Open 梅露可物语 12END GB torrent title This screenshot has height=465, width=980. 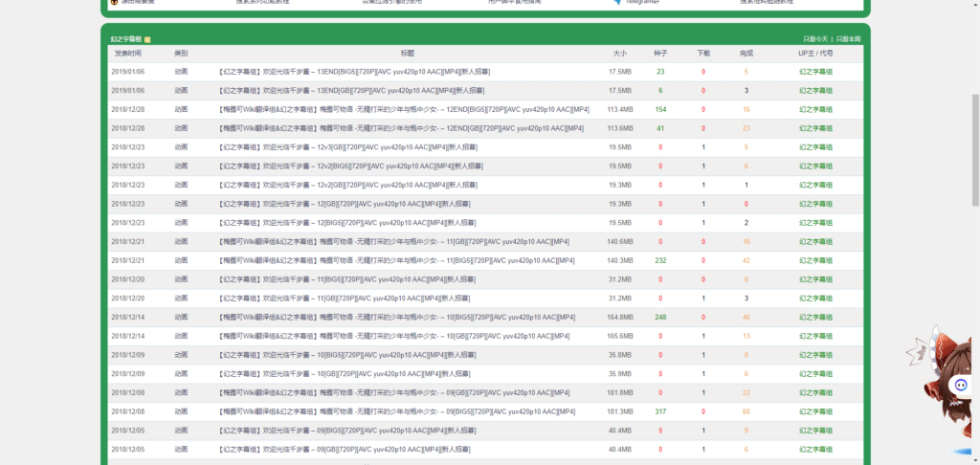point(401,128)
